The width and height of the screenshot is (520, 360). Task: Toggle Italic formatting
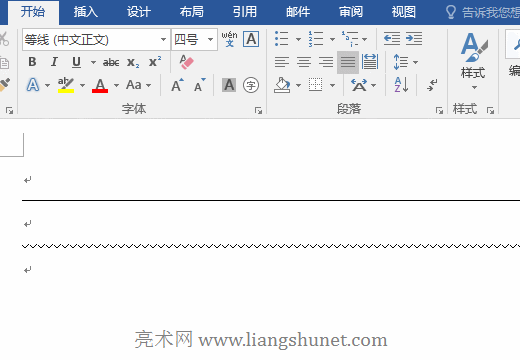click(x=54, y=62)
